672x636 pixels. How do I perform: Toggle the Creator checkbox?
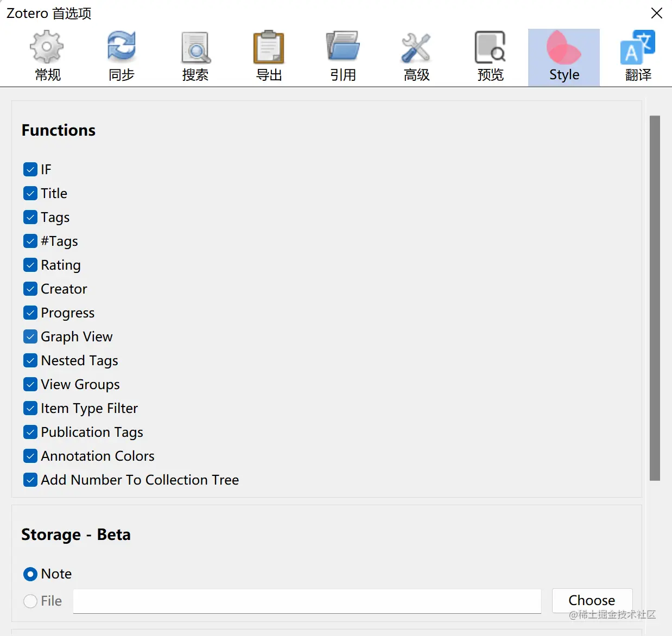point(30,289)
